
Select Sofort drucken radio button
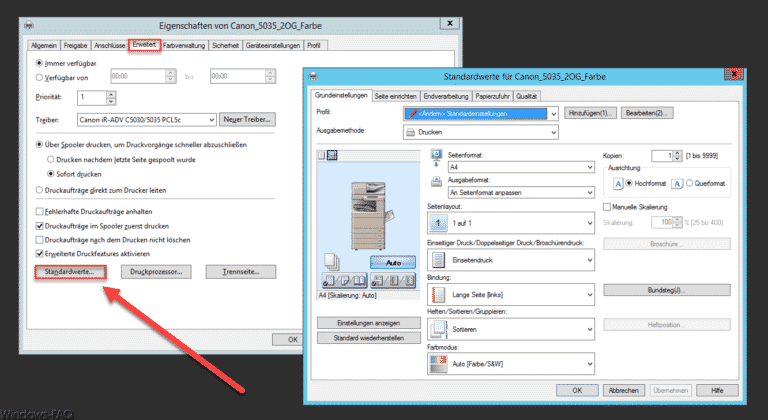pos(50,173)
